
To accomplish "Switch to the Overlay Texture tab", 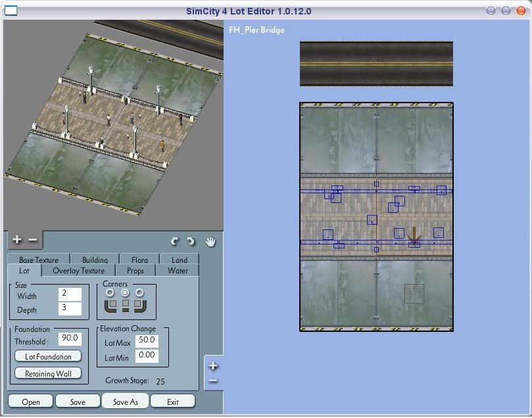I will pyautogui.click(x=78, y=271).
